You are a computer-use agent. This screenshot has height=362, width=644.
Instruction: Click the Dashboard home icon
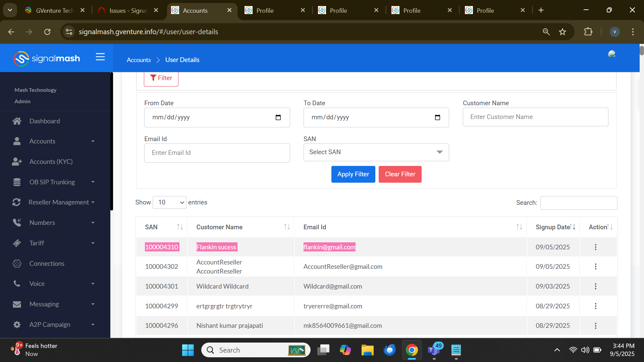tap(17, 121)
